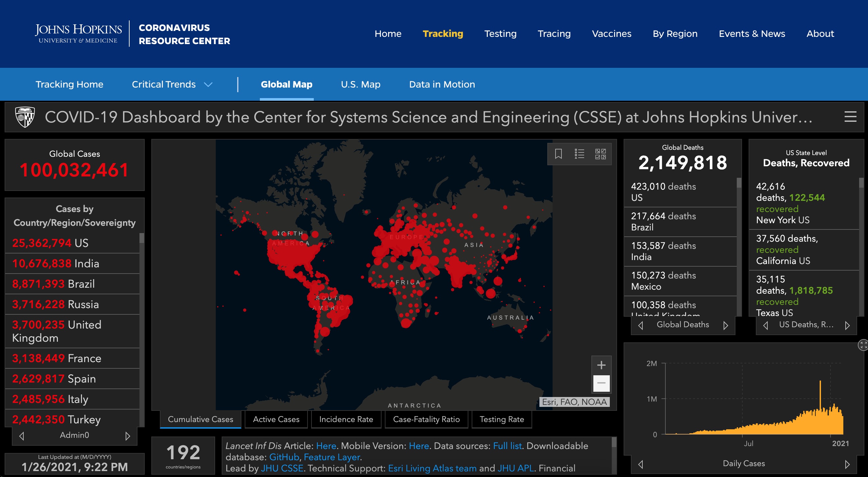
Task: Select Spain row with 2,629,817 cases
Action: [72, 379]
